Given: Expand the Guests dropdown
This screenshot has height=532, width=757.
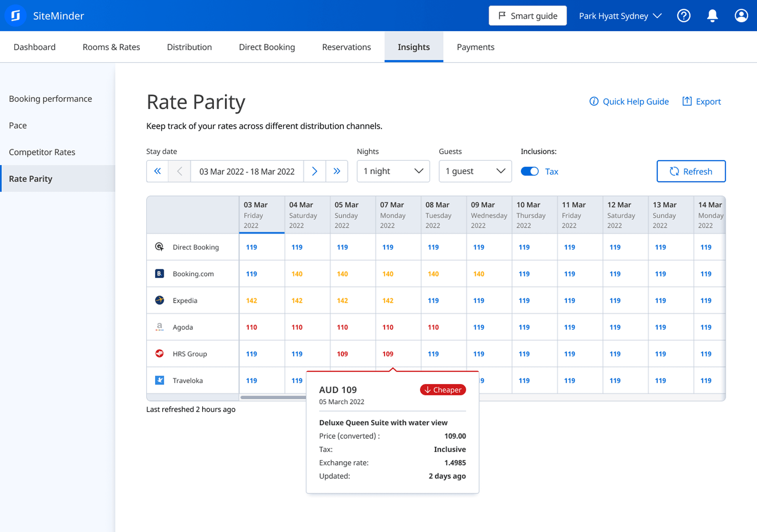Looking at the screenshot, I should [x=475, y=171].
